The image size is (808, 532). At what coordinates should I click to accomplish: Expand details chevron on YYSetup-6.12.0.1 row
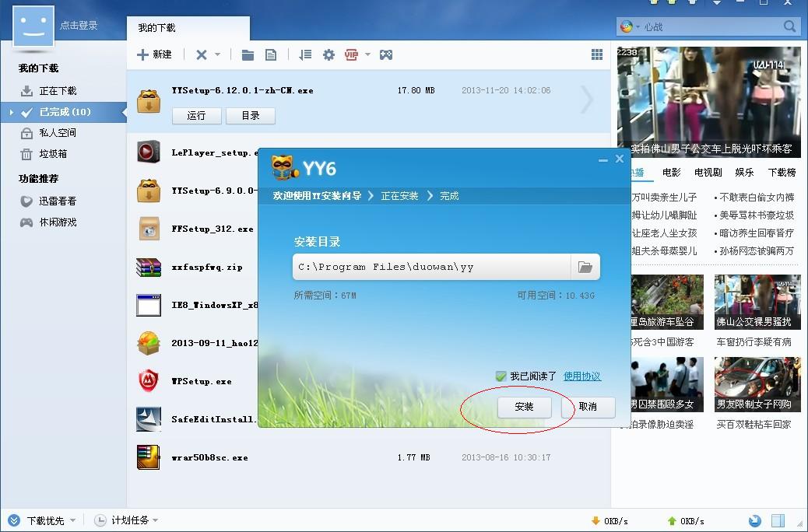[x=587, y=99]
